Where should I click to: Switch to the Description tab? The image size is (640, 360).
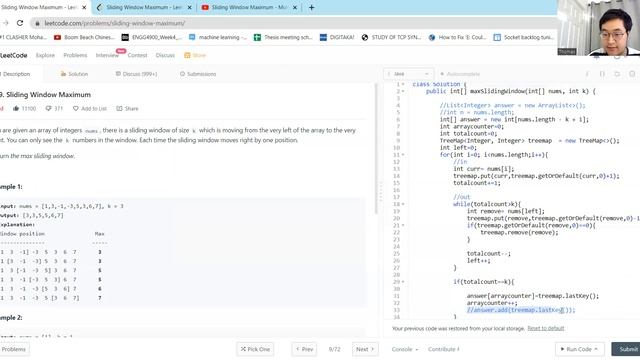(x=16, y=74)
